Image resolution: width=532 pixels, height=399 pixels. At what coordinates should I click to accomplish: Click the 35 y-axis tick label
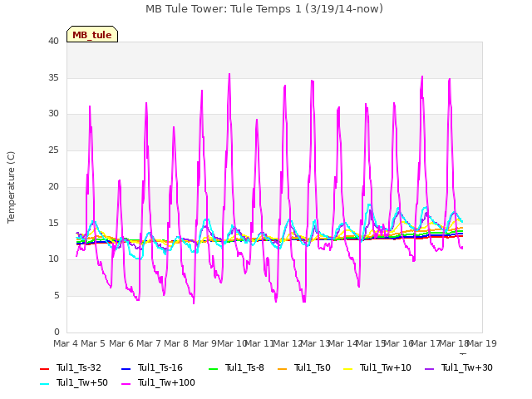pyautogui.click(x=53, y=77)
